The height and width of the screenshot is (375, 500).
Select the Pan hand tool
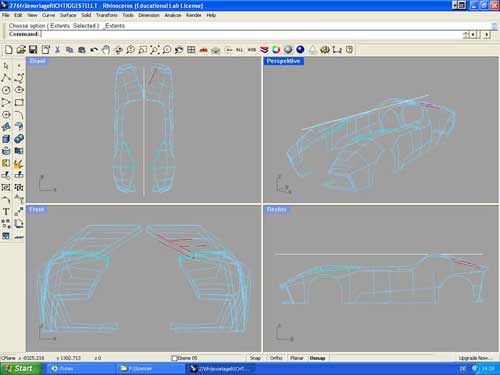(106, 50)
